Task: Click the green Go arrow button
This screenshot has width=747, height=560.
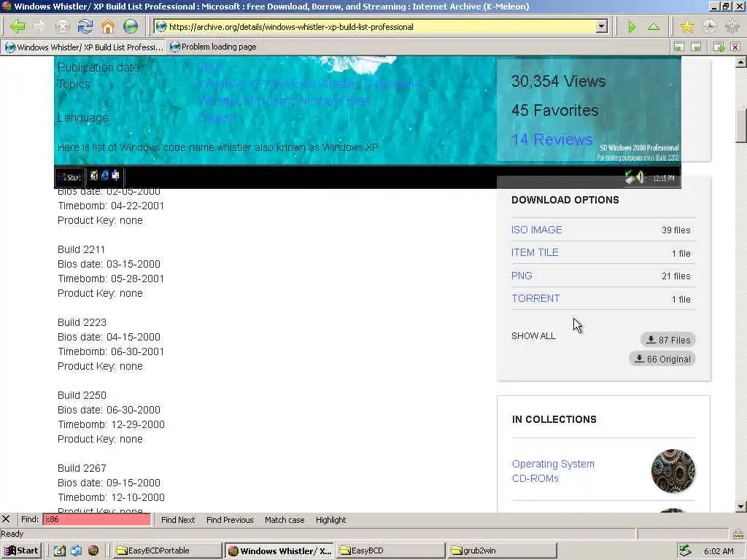Action: (x=631, y=27)
